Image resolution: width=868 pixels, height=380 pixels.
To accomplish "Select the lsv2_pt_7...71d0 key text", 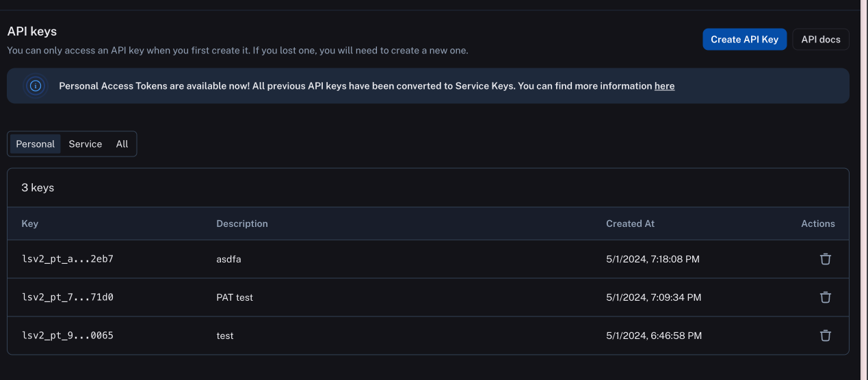I will [67, 297].
